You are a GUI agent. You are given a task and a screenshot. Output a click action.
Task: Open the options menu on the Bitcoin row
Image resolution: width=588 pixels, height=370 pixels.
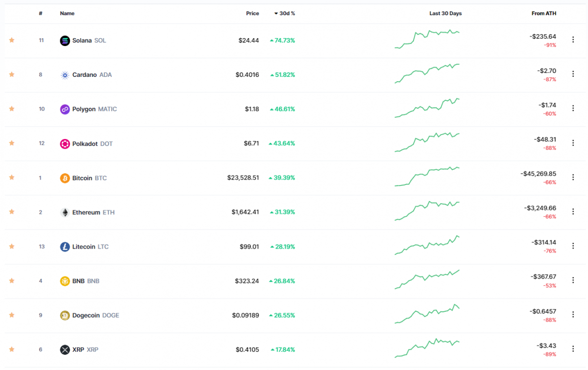(x=573, y=177)
